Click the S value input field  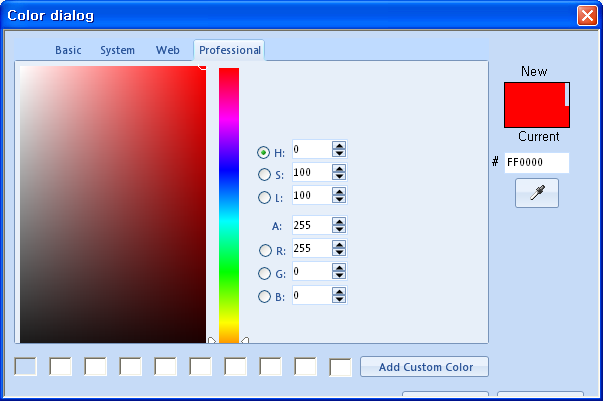tap(311, 172)
